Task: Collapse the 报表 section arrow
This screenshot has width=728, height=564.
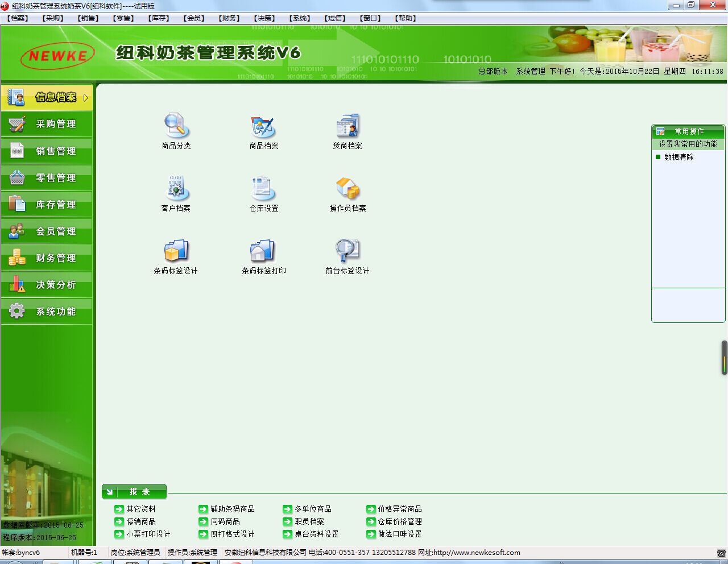Action: tap(110, 492)
